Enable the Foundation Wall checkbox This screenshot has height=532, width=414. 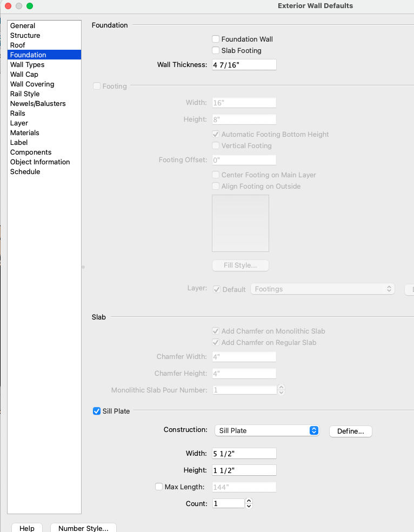click(216, 39)
